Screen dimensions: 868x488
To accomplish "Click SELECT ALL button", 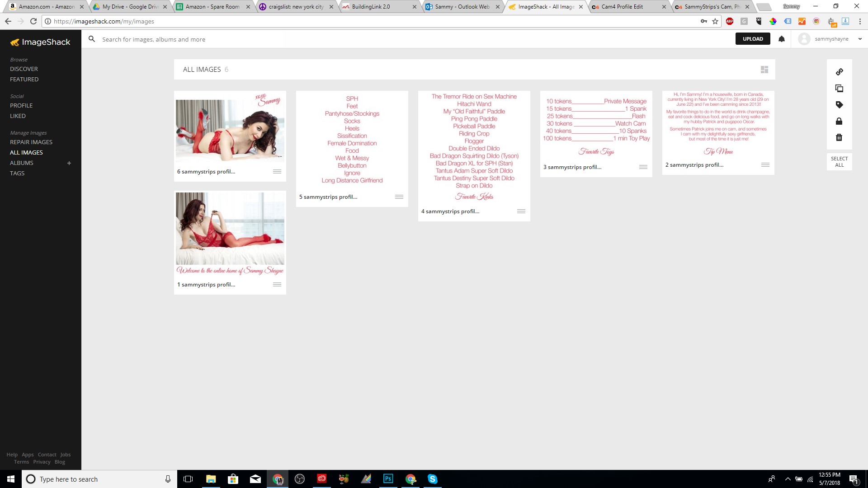I will coord(840,162).
